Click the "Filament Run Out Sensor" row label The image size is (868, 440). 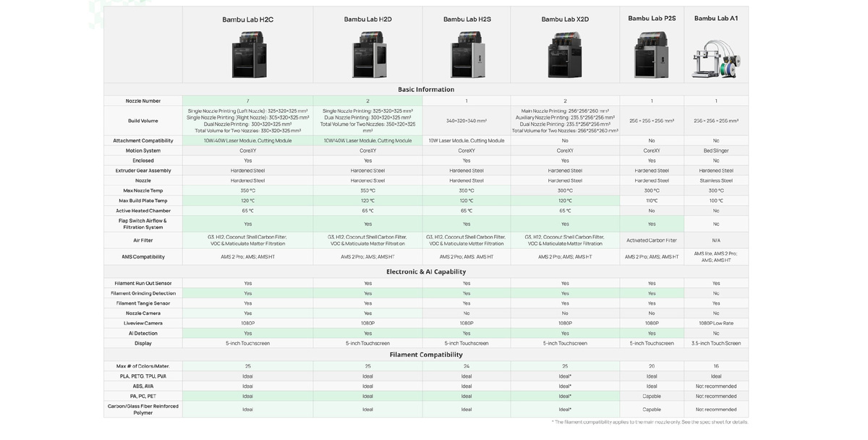click(x=143, y=284)
